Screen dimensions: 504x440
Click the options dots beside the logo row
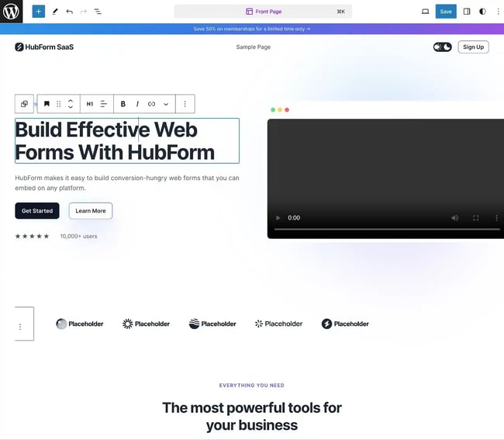[x=20, y=327]
